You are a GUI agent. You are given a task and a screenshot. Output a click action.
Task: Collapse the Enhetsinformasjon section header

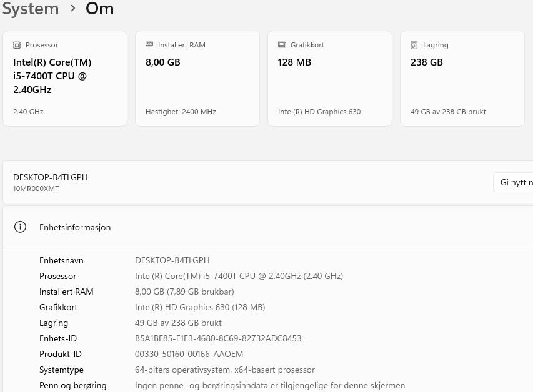coord(268,227)
